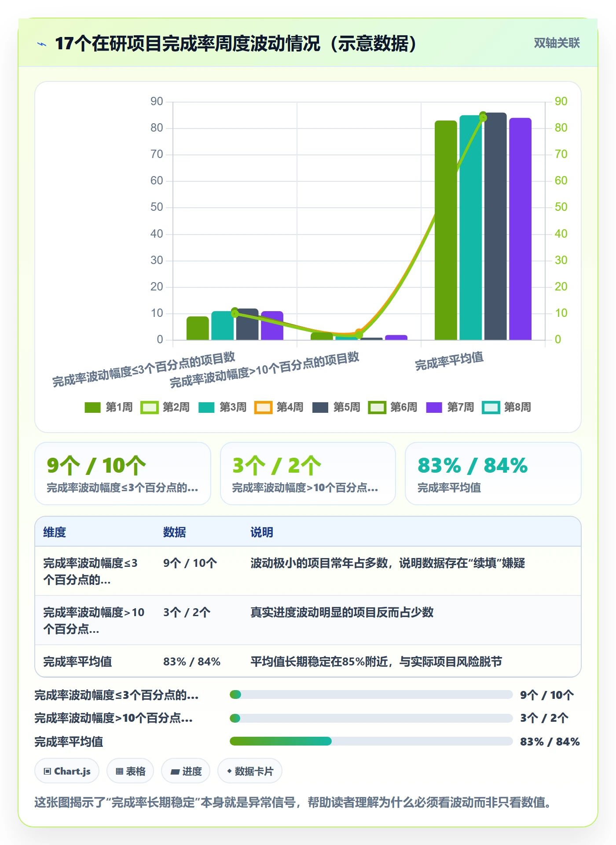Click the 数据 table column header
616x845 pixels.
[174, 532]
